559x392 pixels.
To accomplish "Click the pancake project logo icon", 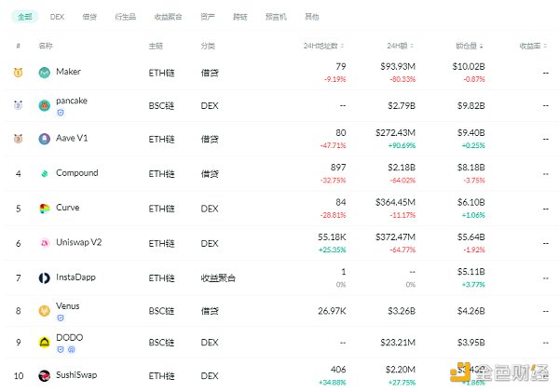I will [44, 105].
